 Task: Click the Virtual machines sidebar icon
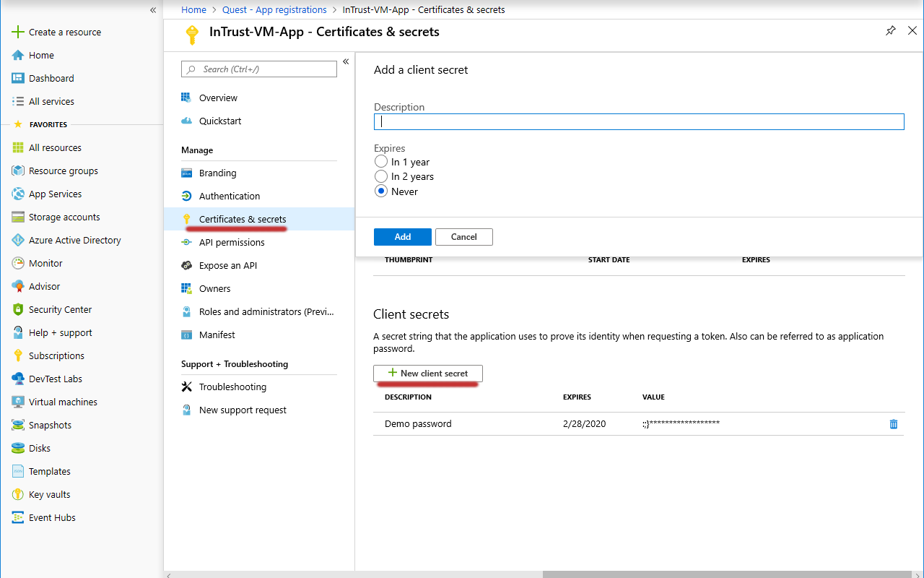point(18,402)
